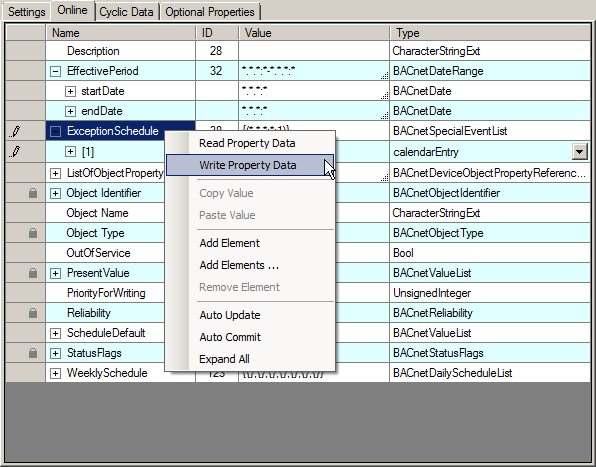Click lock icon on Object Identifier row
This screenshot has width=596, height=467.
pos(33,193)
